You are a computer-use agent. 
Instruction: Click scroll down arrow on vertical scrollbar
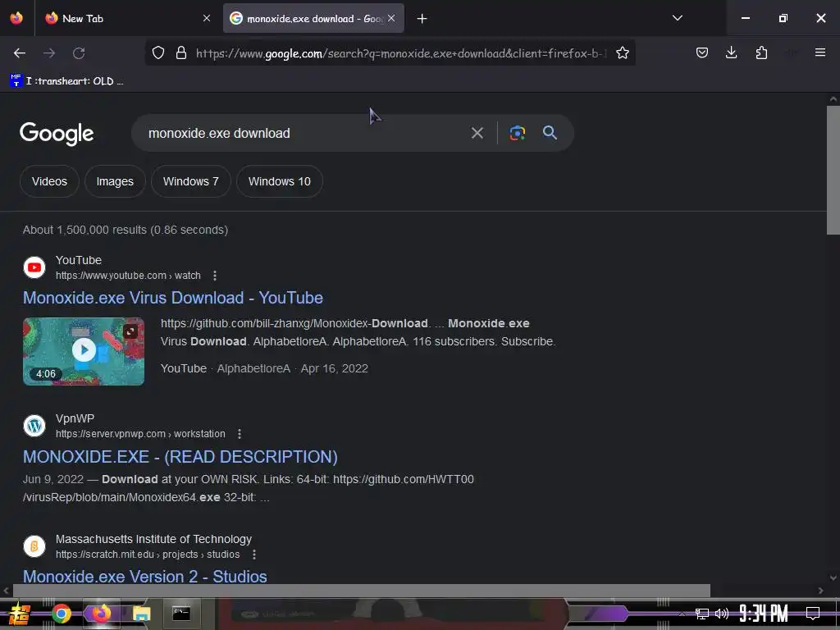click(x=833, y=578)
